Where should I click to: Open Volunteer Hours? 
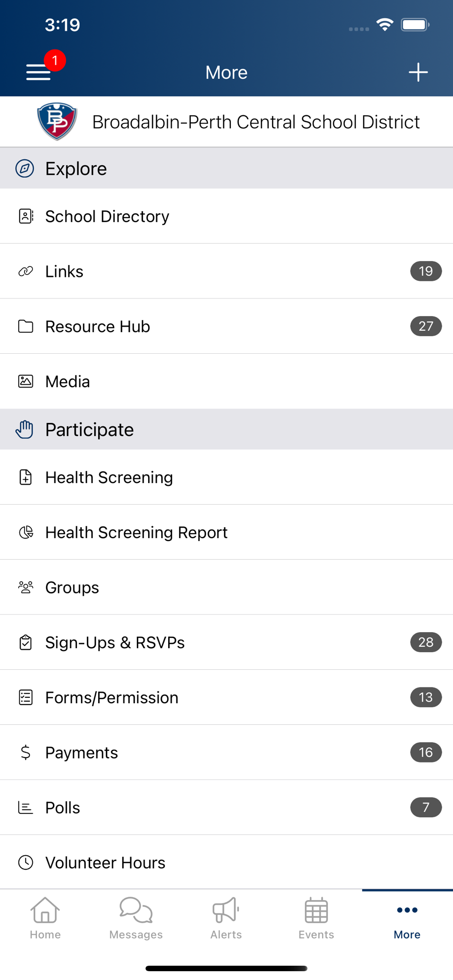coord(226,862)
